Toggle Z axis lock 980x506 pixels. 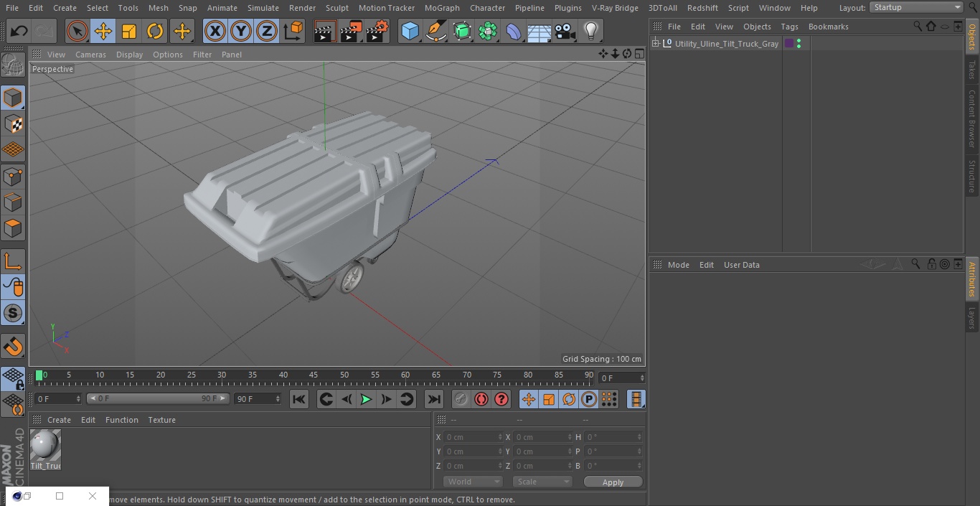click(266, 31)
